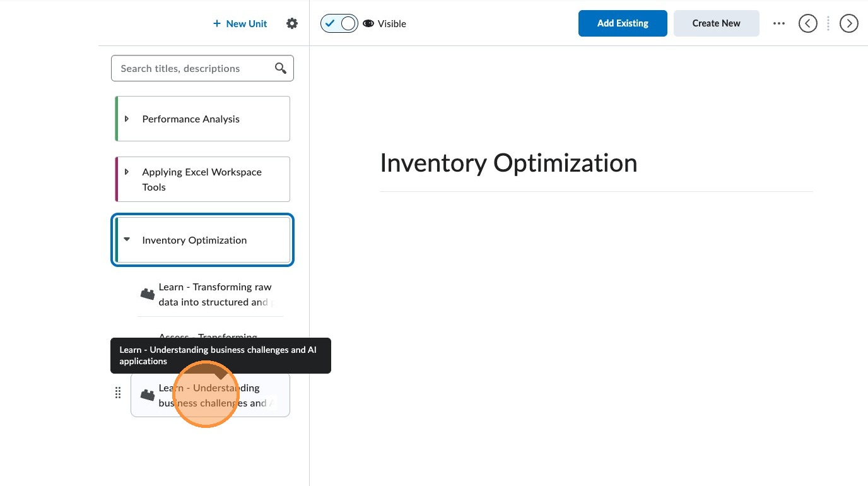Toggle the unit visibility switch

pyautogui.click(x=339, y=23)
